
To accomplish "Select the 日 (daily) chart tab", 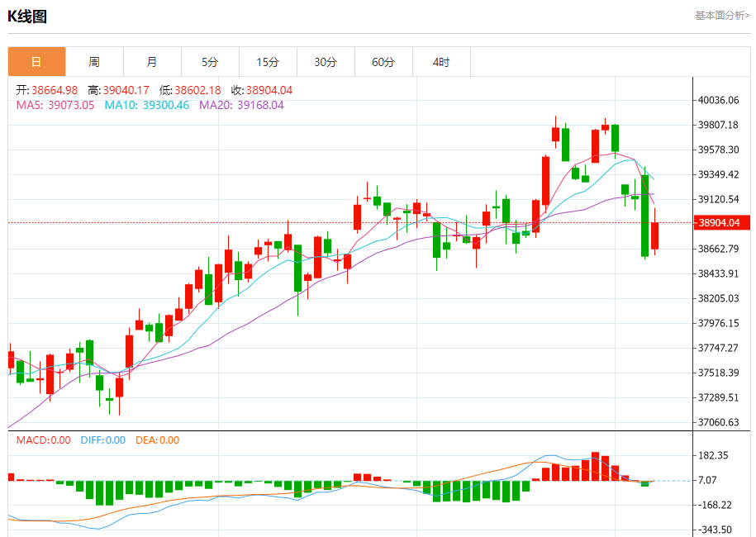I will (36, 62).
